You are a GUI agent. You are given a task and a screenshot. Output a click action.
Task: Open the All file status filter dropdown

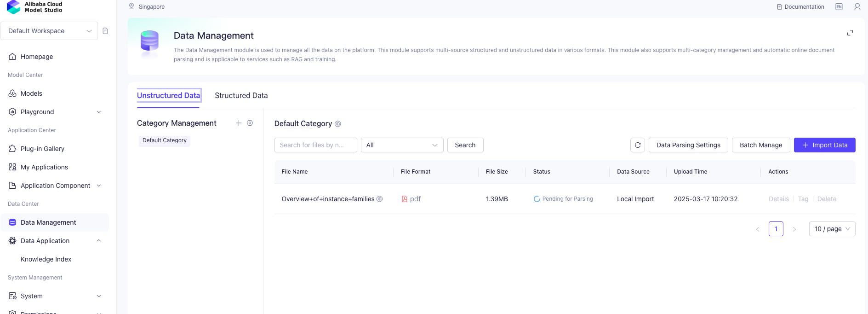(x=402, y=145)
